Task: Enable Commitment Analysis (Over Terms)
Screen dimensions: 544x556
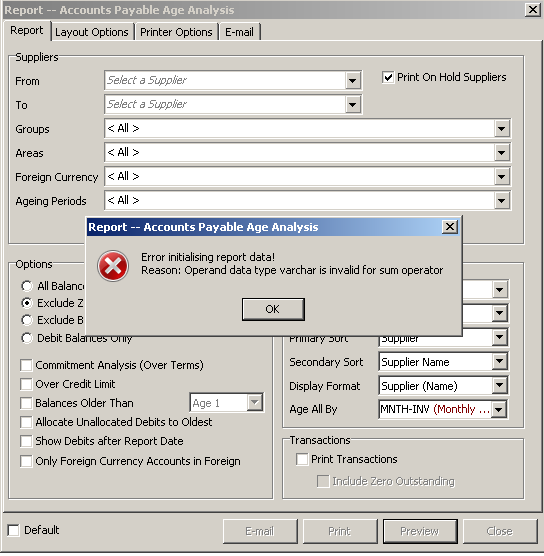Action: pyautogui.click(x=26, y=365)
